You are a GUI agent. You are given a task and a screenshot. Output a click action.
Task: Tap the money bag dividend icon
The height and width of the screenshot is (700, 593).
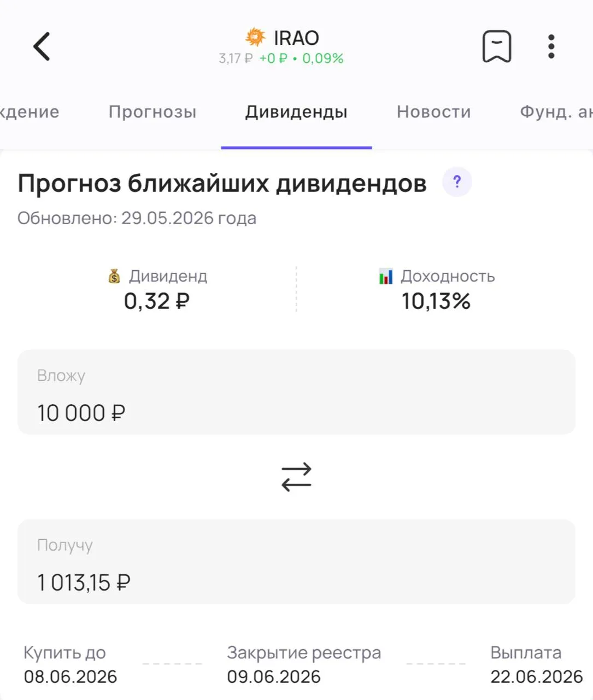(x=114, y=276)
